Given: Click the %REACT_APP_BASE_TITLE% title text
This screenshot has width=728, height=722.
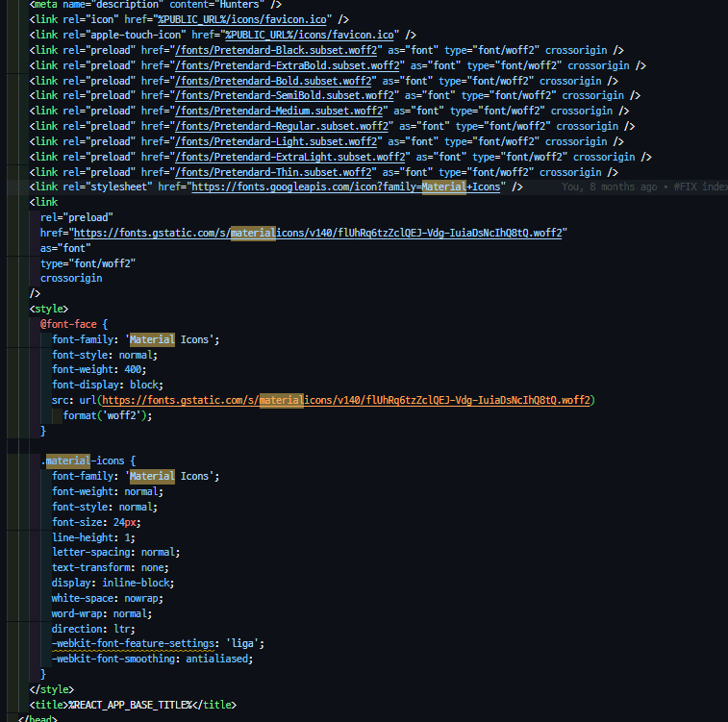Looking at the screenshot, I should coord(131,705).
